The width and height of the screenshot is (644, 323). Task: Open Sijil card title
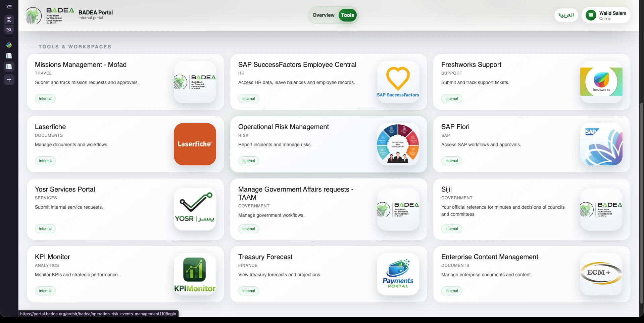pyautogui.click(x=446, y=189)
